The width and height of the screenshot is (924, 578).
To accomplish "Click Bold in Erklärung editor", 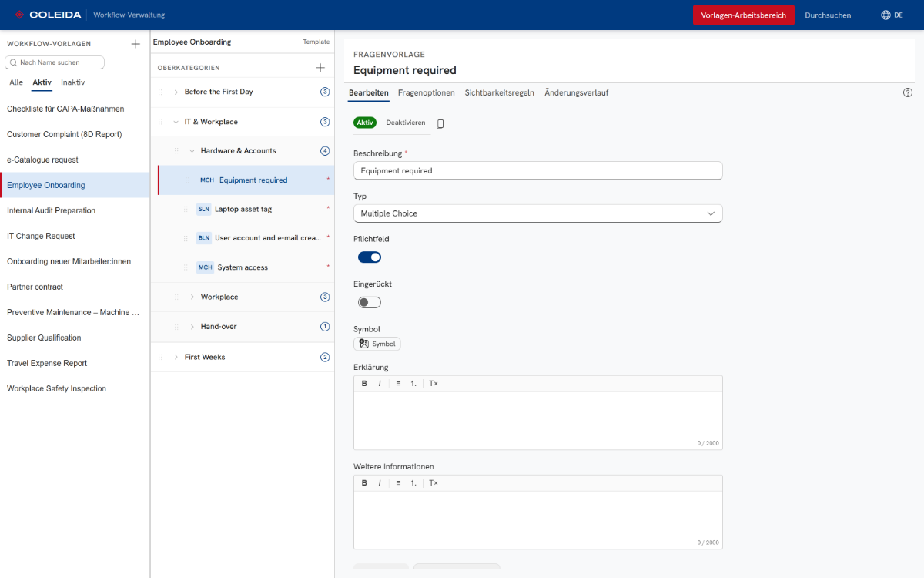I will (364, 384).
